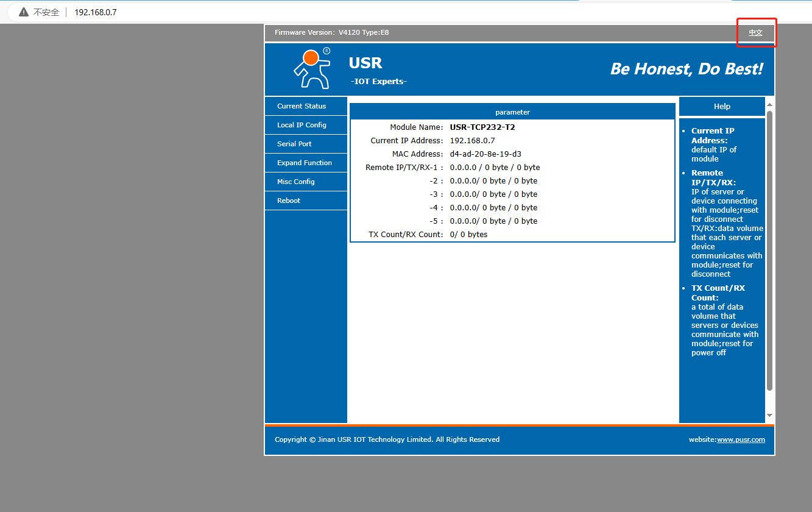Open the Misc Config page
The width and height of the screenshot is (812, 512).
click(296, 182)
